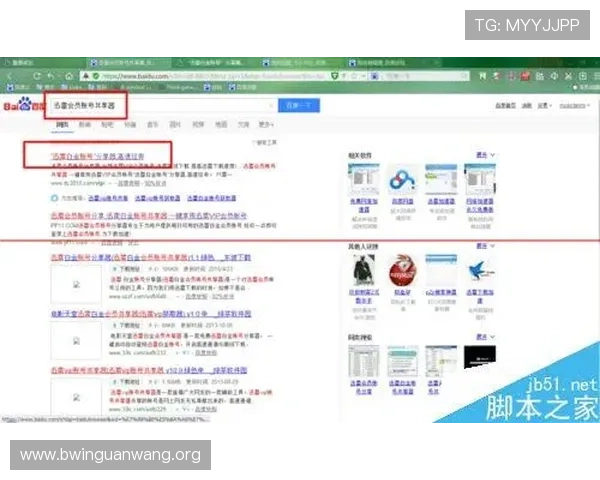Image resolution: width=600 pixels, height=480 pixels.
Task: Open the fourth result title ending 绿茶软件园
Action: click(151, 314)
